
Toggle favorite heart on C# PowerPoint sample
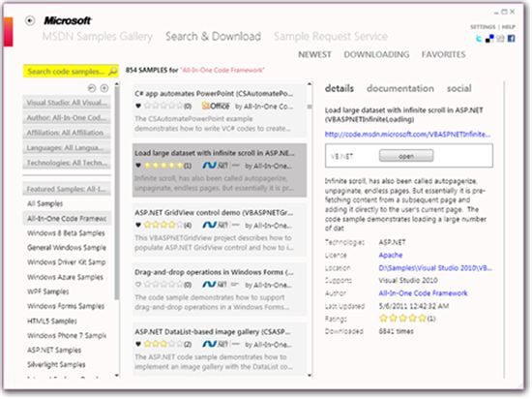pyautogui.click(x=138, y=106)
